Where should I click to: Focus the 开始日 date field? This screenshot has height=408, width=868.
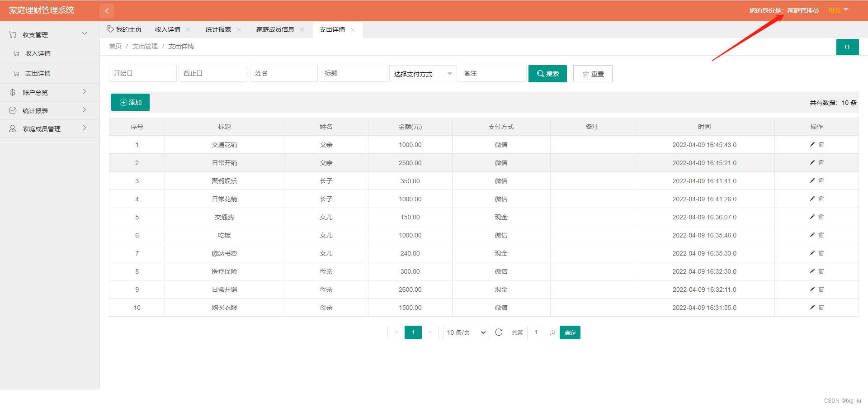pos(143,73)
